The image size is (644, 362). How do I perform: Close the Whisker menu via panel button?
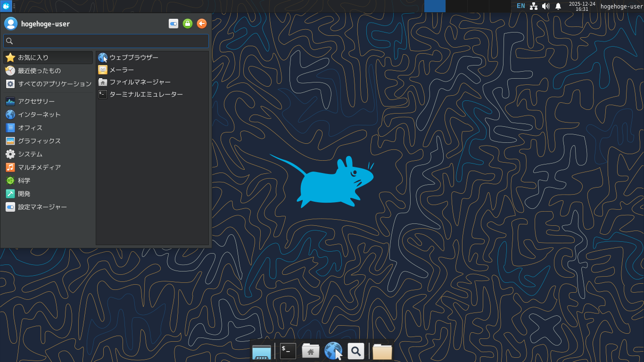coord(6,6)
